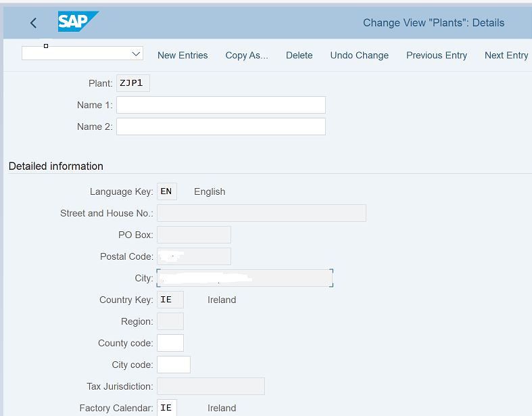532x416 pixels.
Task: Click the SAP logo
Action: pyautogui.click(x=78, y=22)
